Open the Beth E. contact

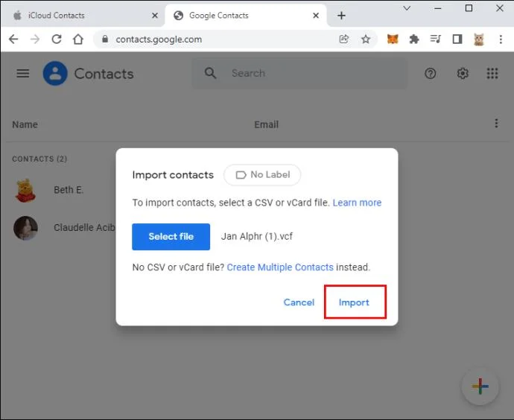69,190
